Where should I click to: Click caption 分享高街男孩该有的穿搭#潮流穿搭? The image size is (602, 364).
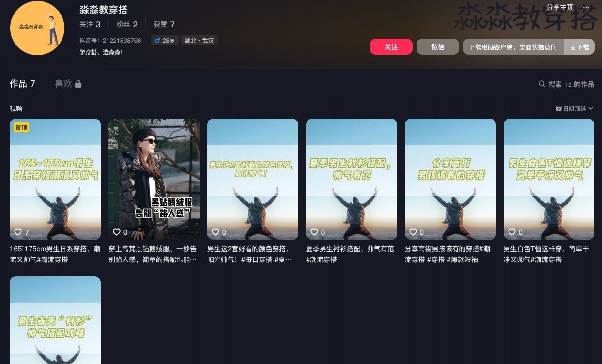pos(448,254)
